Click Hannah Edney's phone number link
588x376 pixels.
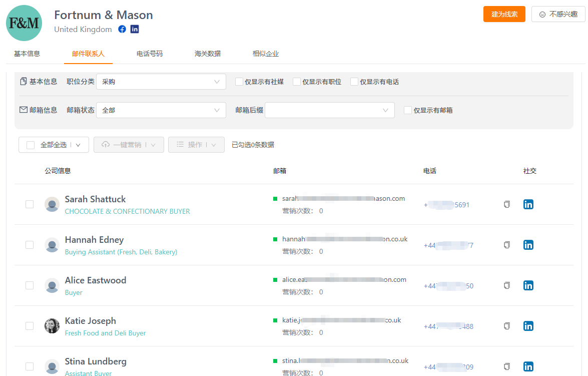coord(448,245)
